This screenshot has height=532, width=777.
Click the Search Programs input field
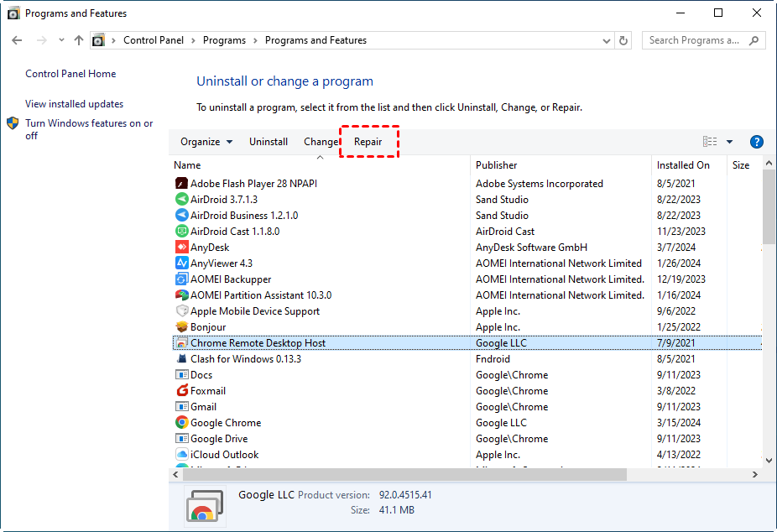695,40
